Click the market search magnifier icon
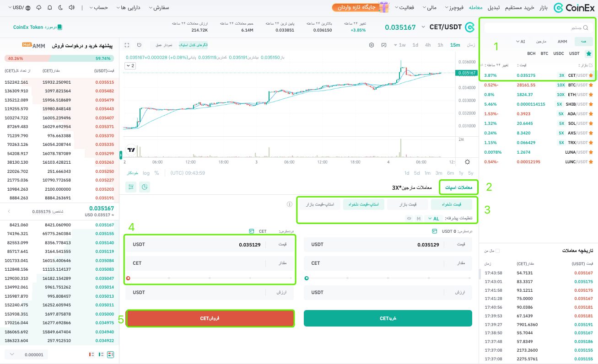Screen dimensions: 598x364 (586, 28)
